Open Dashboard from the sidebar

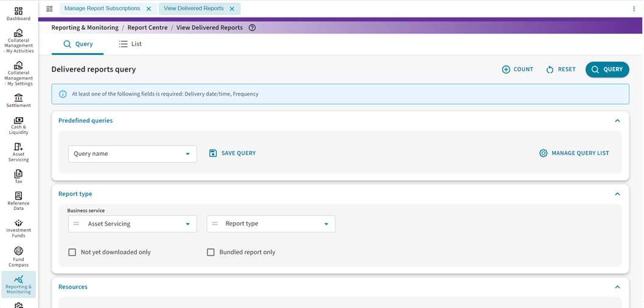coord(18,14)
